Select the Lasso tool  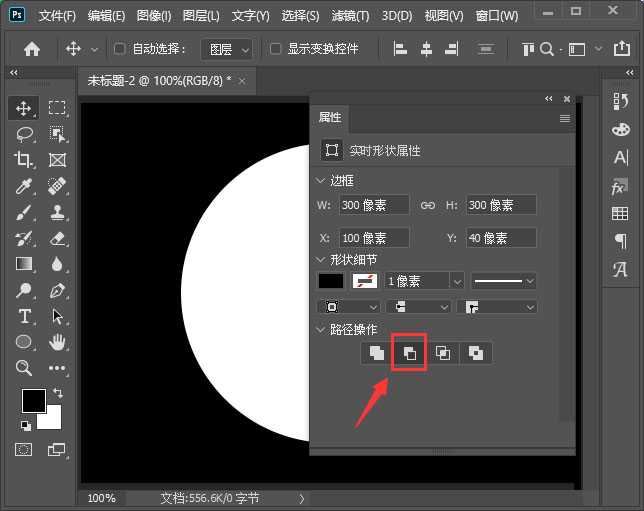point(24,134)
